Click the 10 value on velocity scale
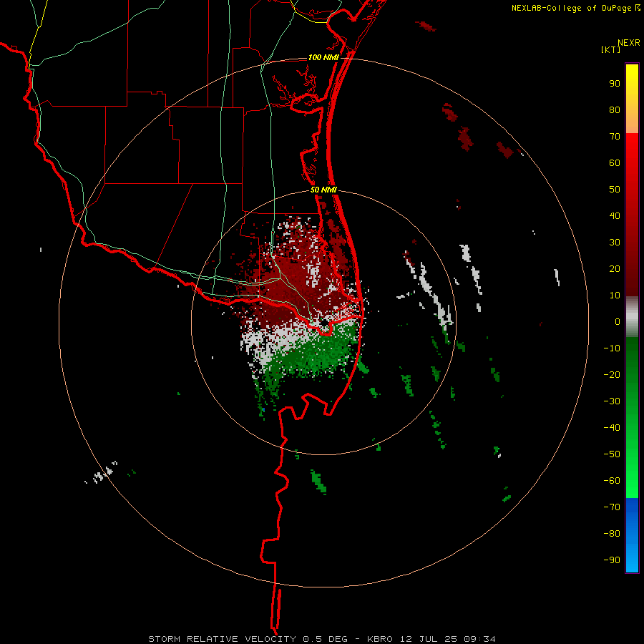Image resolution: width=644 pixels, height=644 pixels. click(x=615, y=296)
